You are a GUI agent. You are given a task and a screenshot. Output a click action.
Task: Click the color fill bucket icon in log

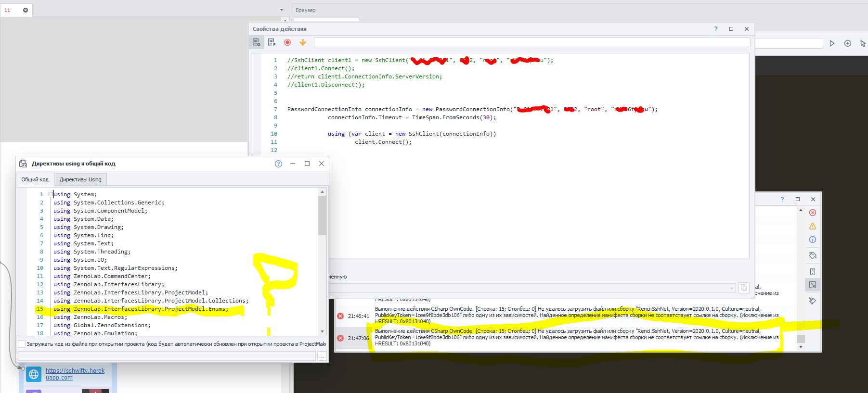click(813, 255)
